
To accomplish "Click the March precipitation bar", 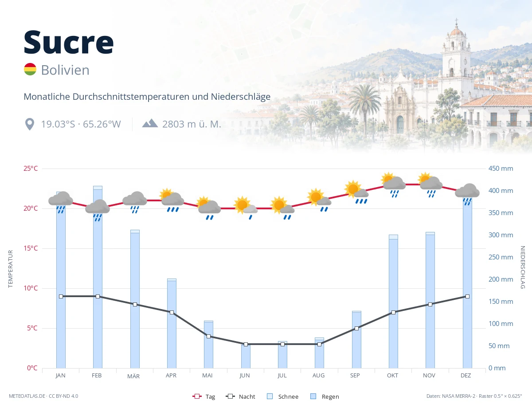I will click(135, 299).
